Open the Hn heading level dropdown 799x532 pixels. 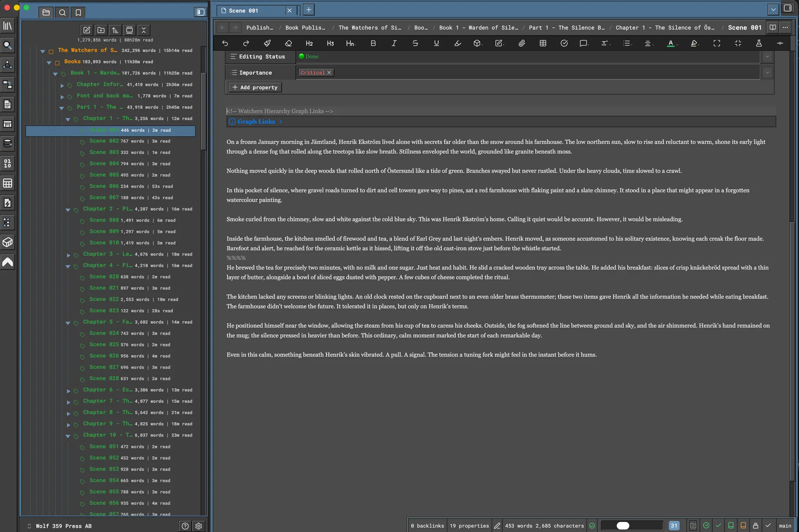(x=350, y=43)
